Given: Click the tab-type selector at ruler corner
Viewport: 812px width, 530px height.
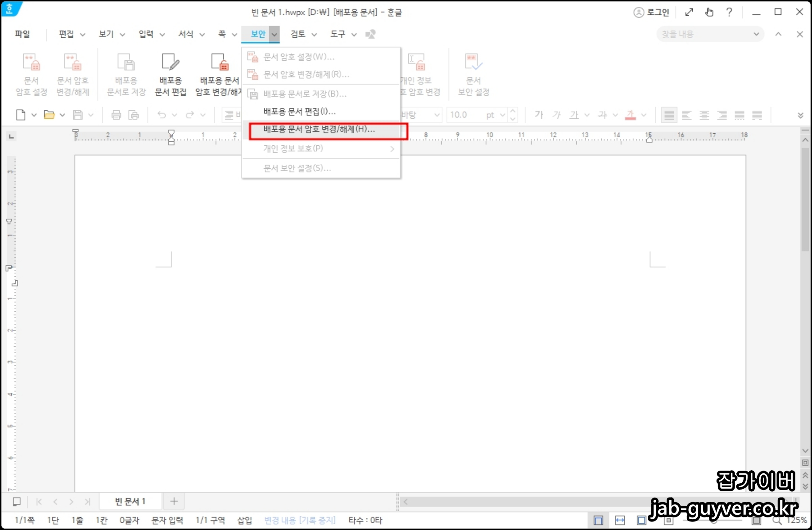Looking at the screenshot, I should pyautogui.click(x=11, y=136).
